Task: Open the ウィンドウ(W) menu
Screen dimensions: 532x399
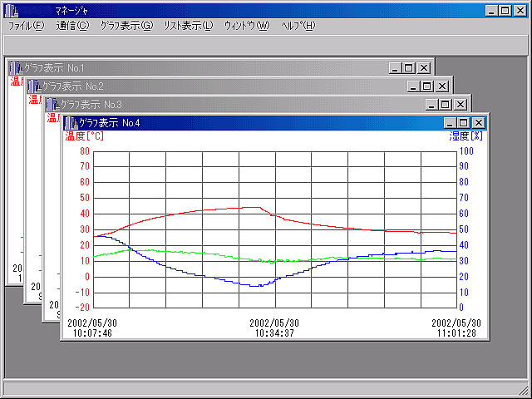Action: click(x=247, y=26)
